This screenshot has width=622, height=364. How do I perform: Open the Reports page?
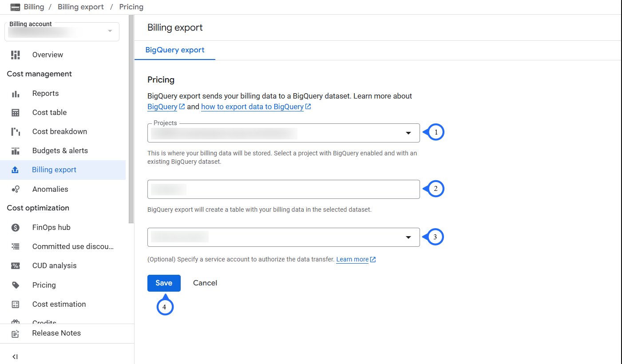tap(45, 94)
